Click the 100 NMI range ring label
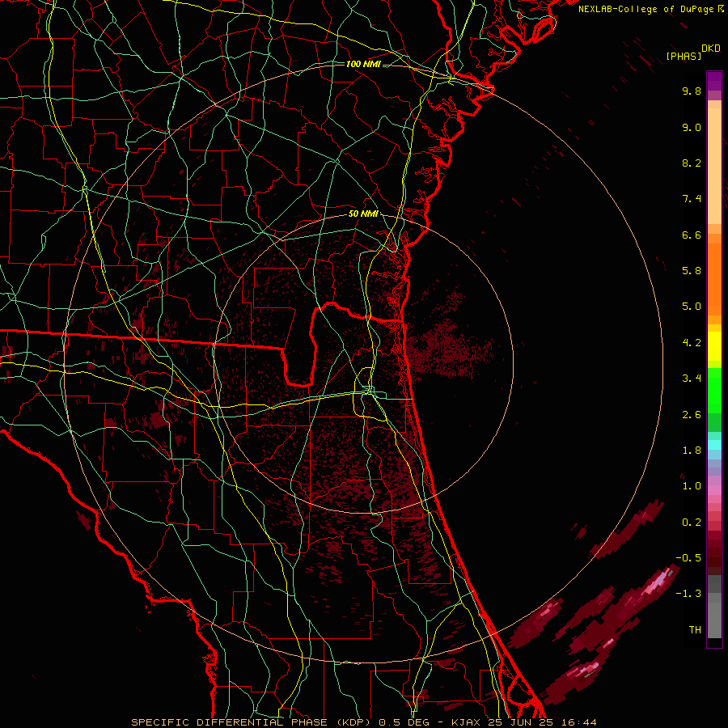Screen dimensions: 728x728 (363, 64)
